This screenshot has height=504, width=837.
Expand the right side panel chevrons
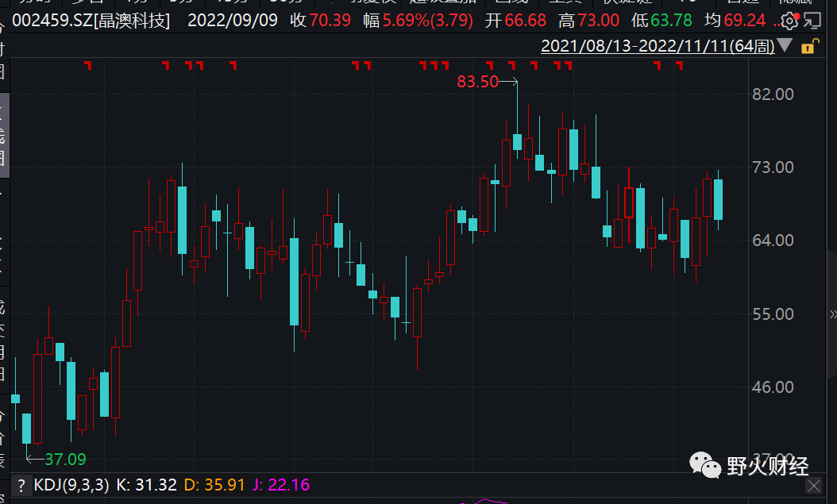click(x=833, y=314)
